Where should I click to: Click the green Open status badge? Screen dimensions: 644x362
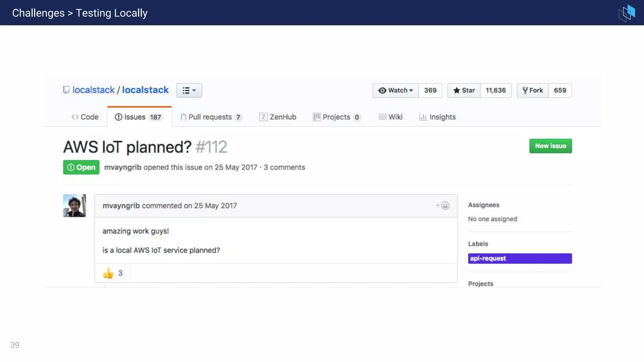[81, 167]
